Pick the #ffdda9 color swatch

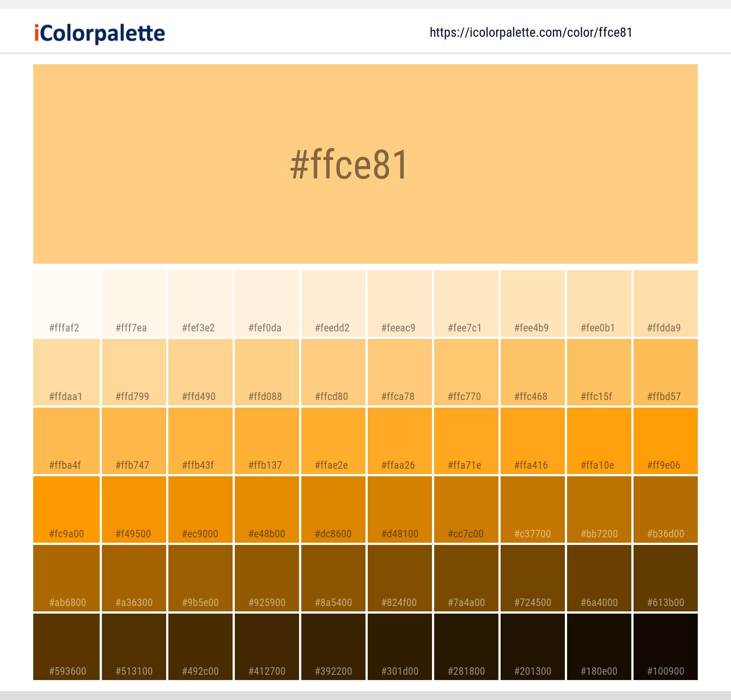[665, 303]
